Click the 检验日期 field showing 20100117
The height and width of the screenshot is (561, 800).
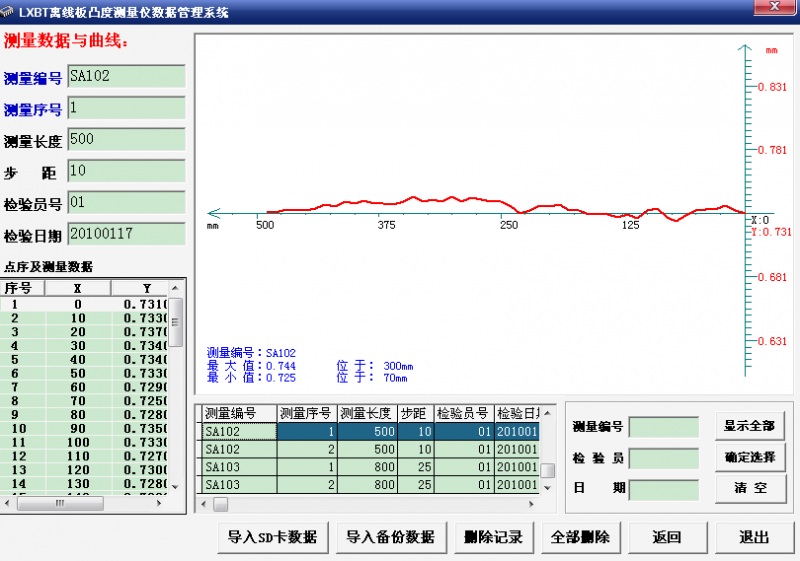(x=127, y=235)
